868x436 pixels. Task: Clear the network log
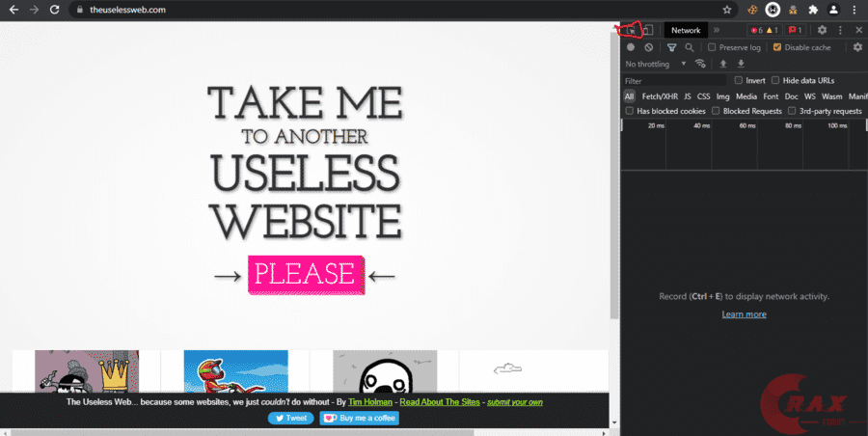point(648,47)
